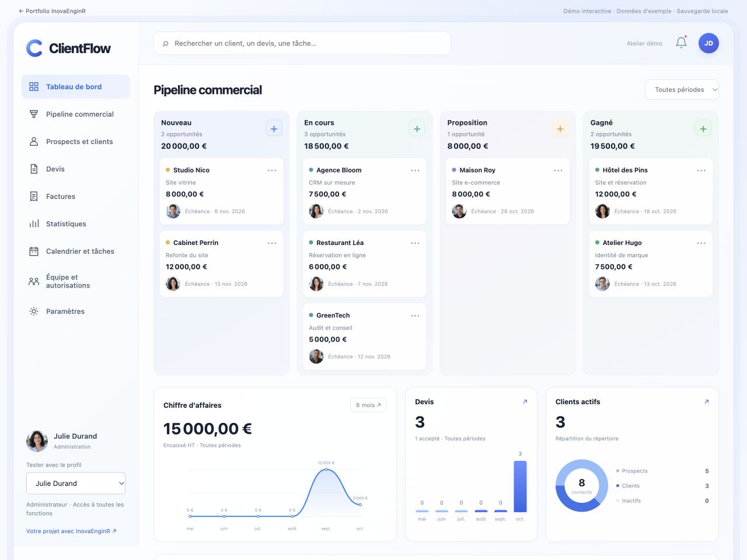Open the JD user avatar menu
This screenshot has height=560, width=747.
[708, 43]
